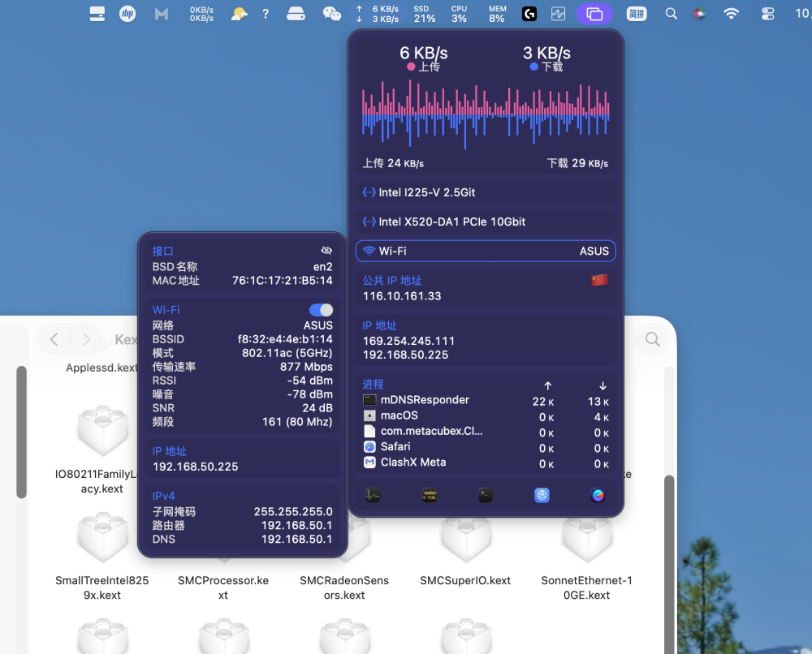Click the macOS process row

pos(486,416)
